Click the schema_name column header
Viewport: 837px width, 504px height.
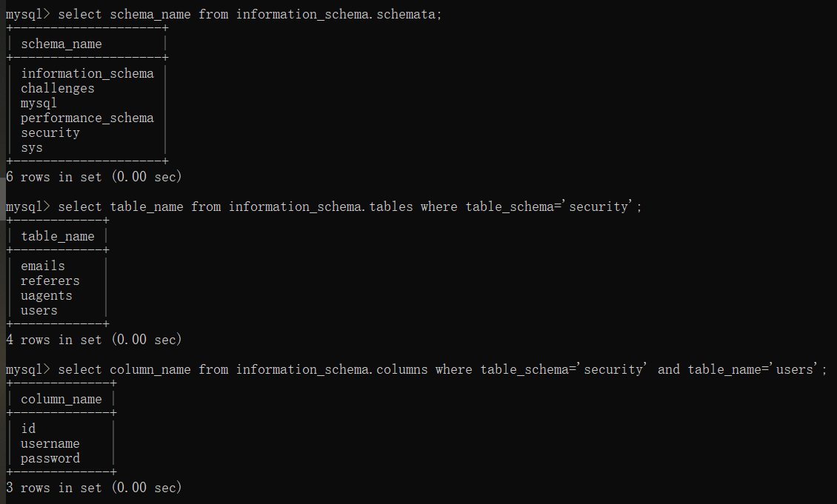click(x=61, y=44)
